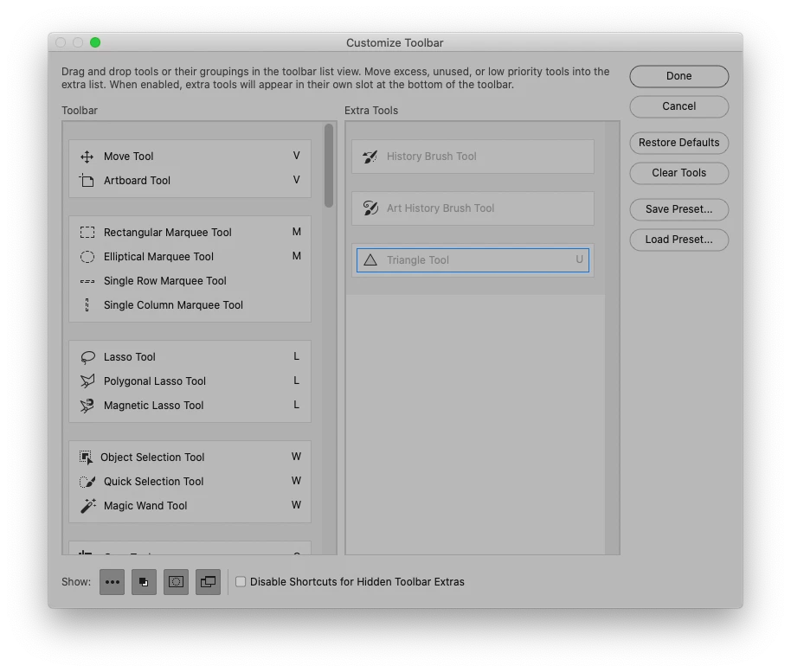Screen dimensions: 791x672
Task: Enable Disable Shortcuts for Hidden Toolbar Extras
Action: [x=241, y=582]
